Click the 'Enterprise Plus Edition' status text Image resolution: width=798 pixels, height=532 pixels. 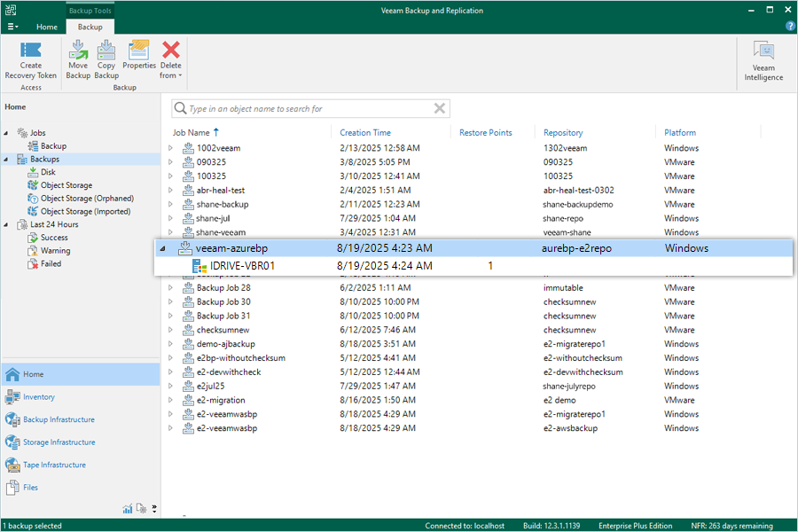tap(635, 526)
